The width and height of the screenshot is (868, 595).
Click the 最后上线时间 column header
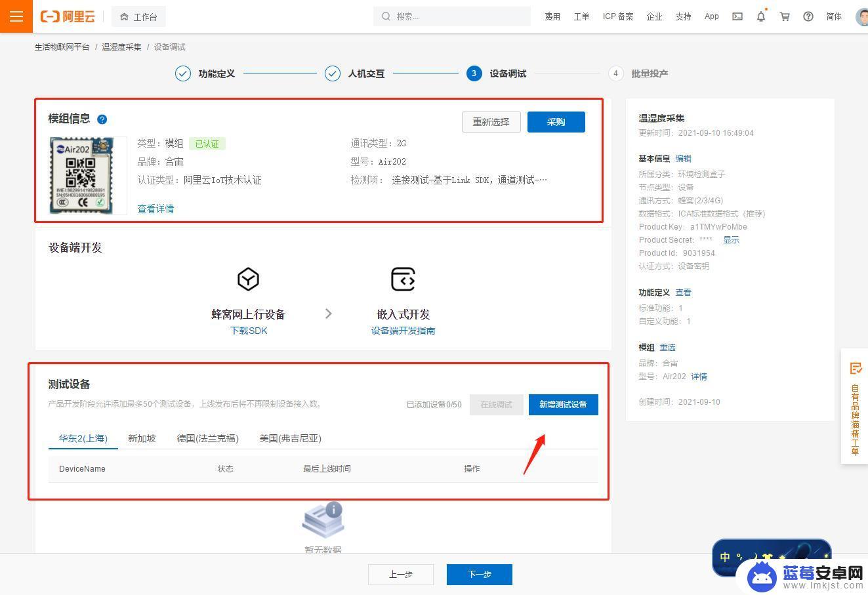[327, 469]
